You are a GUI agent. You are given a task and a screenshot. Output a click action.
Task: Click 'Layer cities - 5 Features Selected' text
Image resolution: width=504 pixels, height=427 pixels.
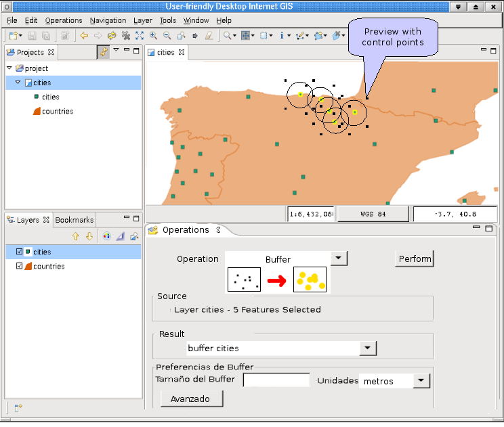click(247, 309)
